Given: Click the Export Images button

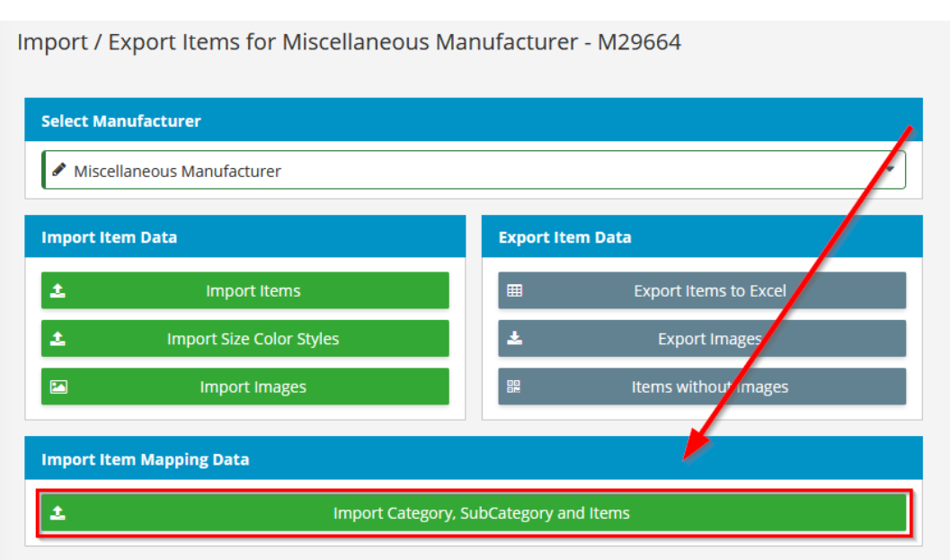Looking at the screenshot, I should click(702, 339).
